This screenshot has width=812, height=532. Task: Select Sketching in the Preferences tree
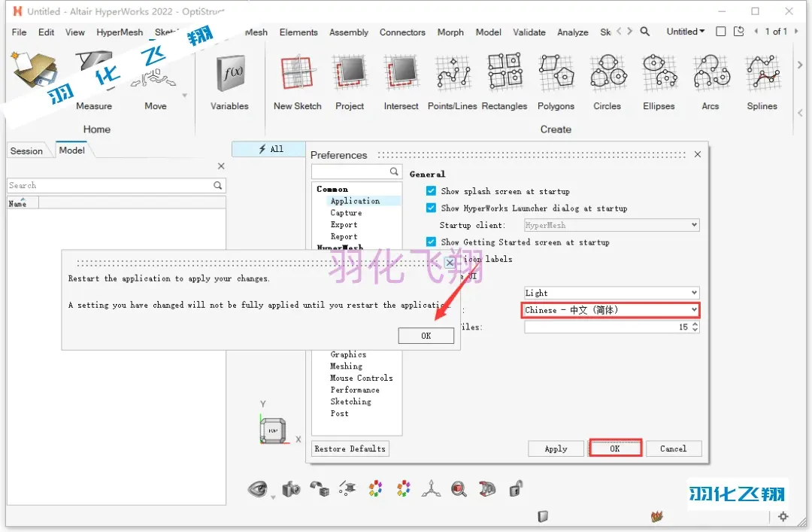[x=350, y=401]
